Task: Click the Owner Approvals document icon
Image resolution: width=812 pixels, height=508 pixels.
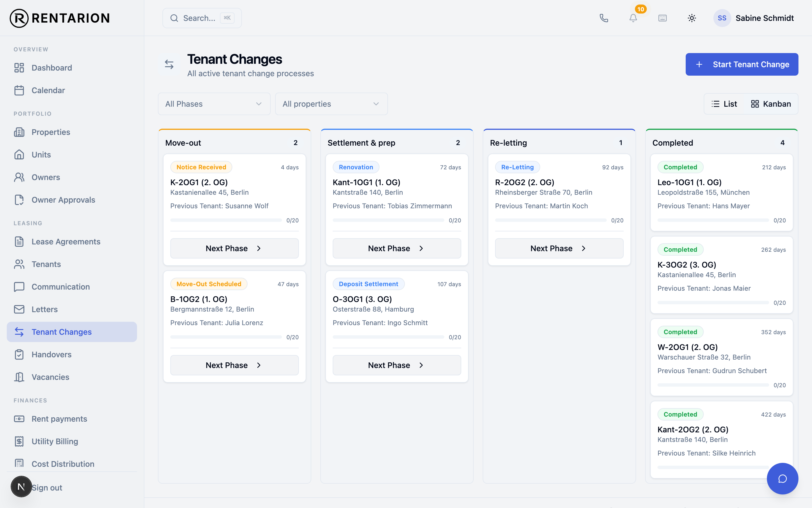Action: pos(19,200)
